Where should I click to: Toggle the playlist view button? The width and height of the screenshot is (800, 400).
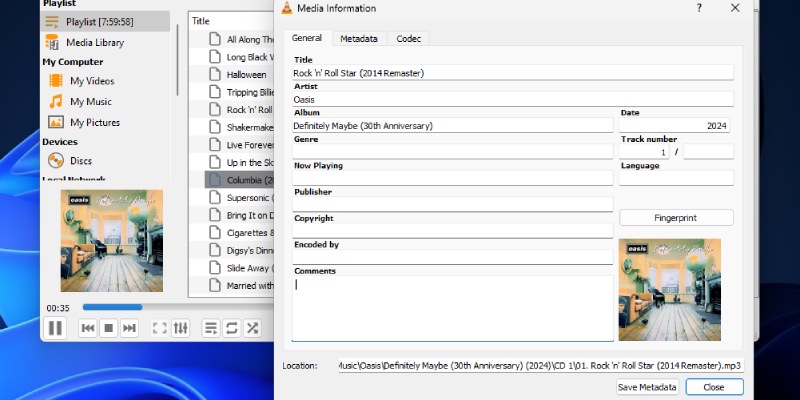coord(211,328)
